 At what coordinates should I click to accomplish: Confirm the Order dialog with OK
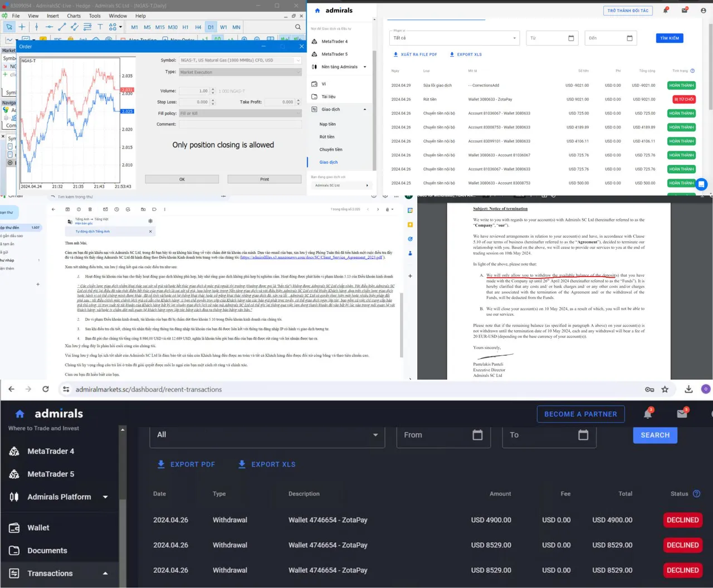182,179
